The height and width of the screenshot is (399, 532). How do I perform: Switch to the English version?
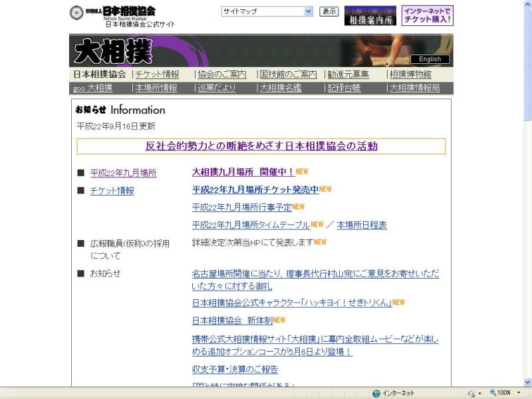(430, 59)
